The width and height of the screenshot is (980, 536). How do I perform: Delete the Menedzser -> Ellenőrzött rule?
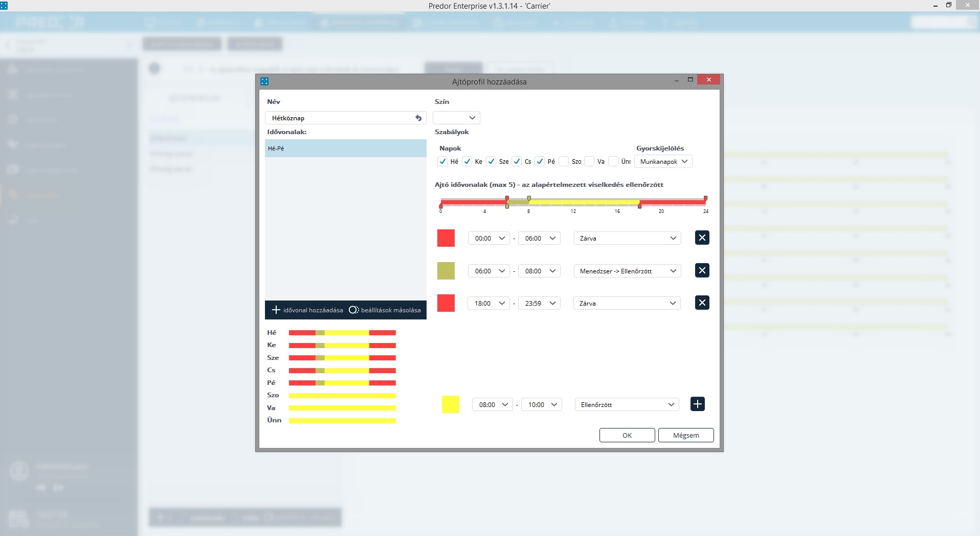(x=702, y=270)
